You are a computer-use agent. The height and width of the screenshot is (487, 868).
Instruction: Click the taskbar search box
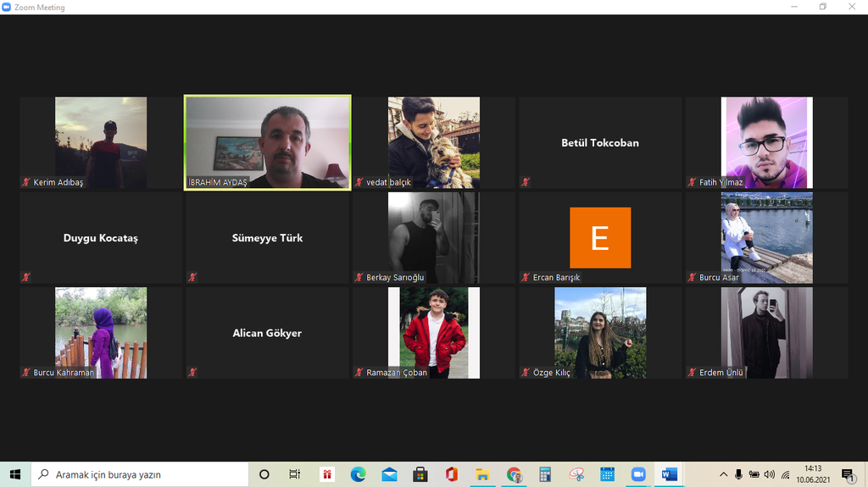click(140, 474)
